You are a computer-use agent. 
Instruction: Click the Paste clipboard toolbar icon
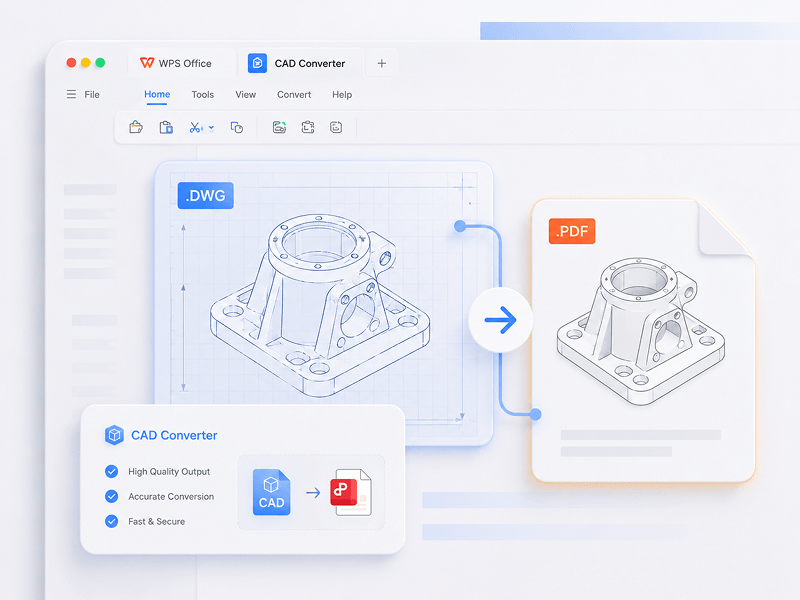pyautogui.click(x=166, y=127)
